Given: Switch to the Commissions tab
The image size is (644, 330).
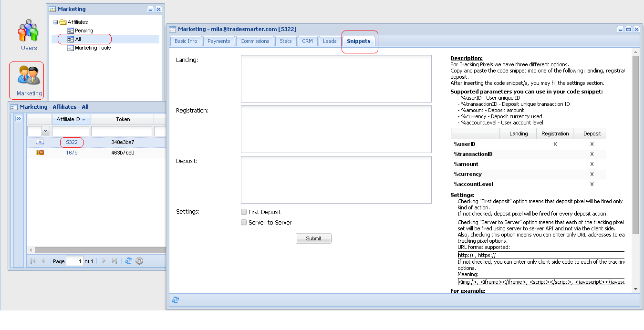Looking at the screenshot, I should 255,41.
